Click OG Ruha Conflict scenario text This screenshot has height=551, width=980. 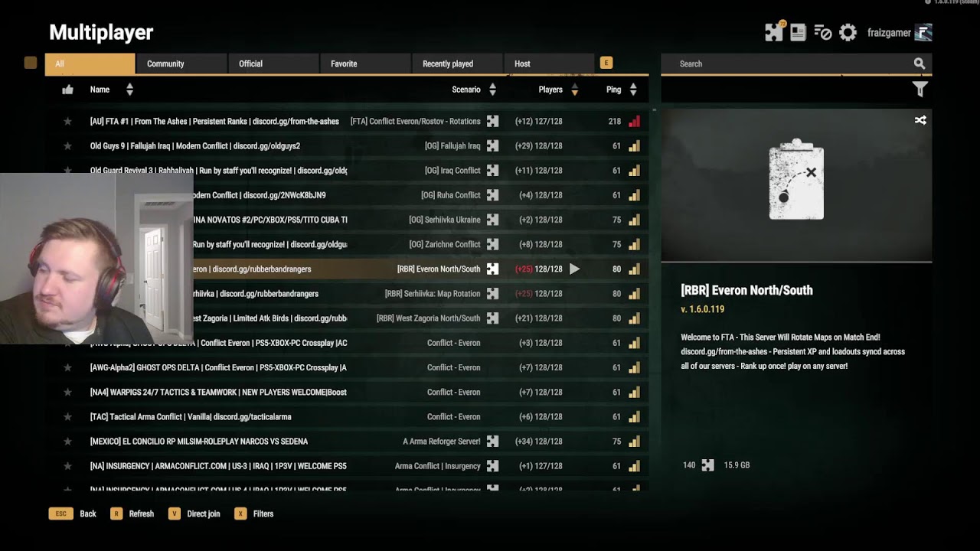pyautogui.click(x=451, y=195)
